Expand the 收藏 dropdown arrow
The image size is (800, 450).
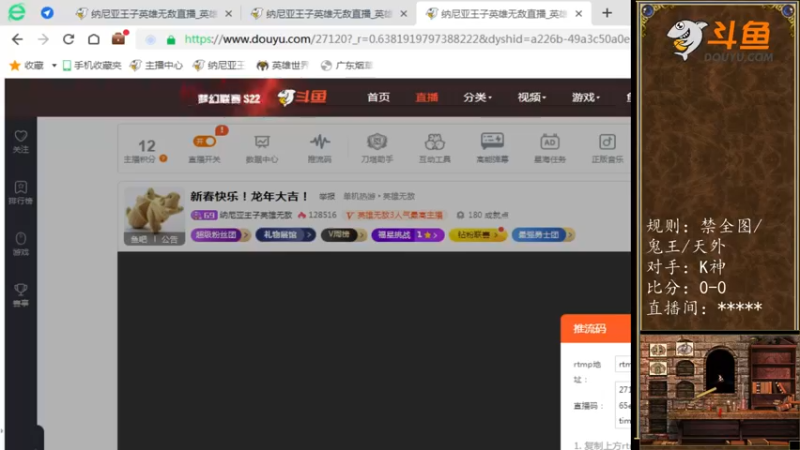pos(54,65)
